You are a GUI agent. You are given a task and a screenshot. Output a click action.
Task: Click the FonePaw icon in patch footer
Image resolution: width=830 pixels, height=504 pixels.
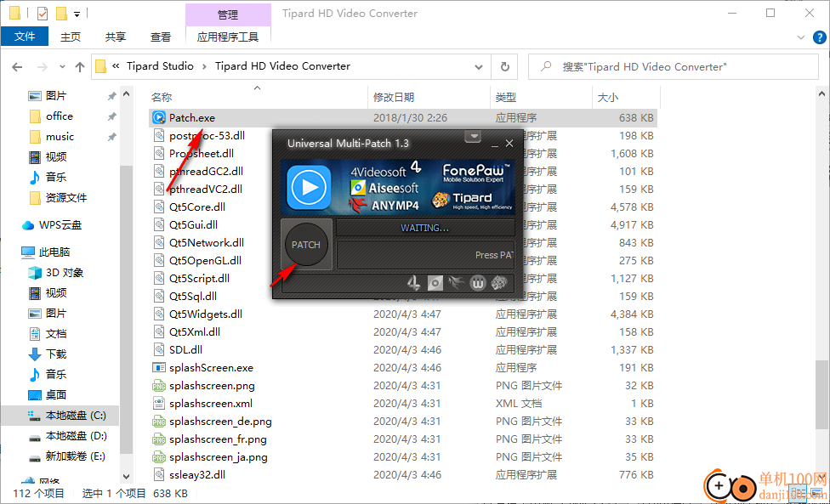coord(477,284)
